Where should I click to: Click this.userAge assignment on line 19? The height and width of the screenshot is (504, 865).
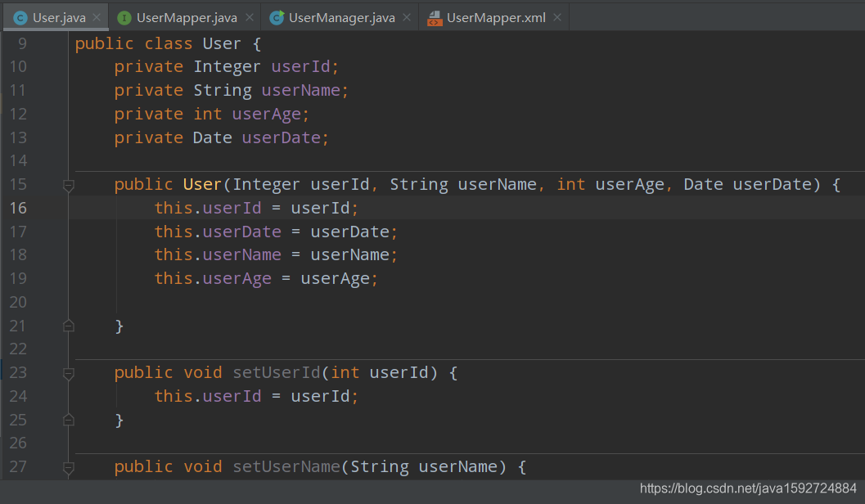coord(266,278)
